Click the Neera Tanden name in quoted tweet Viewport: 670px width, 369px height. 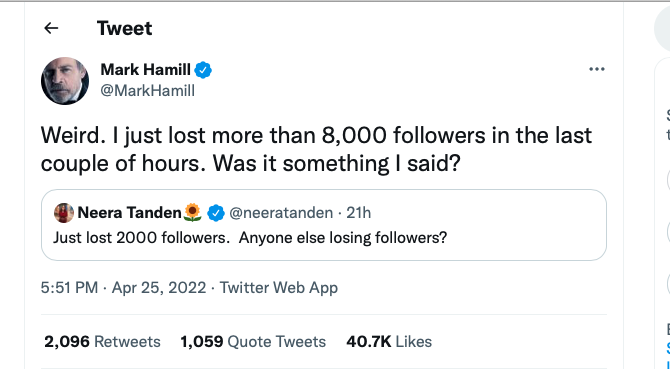(129, 213)
